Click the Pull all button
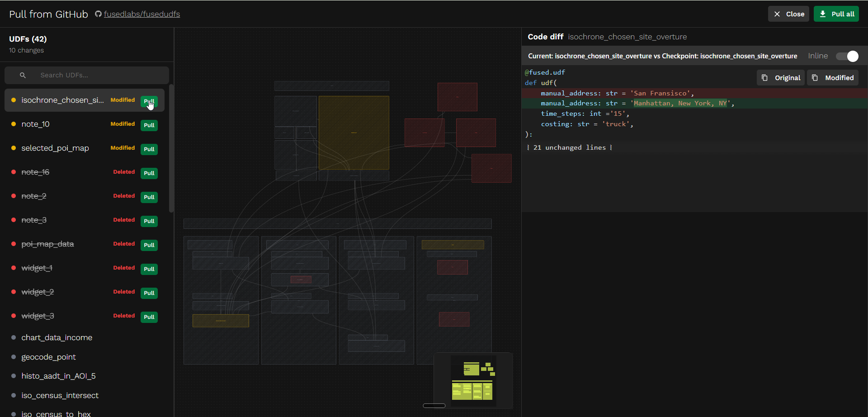 [836, 14]
